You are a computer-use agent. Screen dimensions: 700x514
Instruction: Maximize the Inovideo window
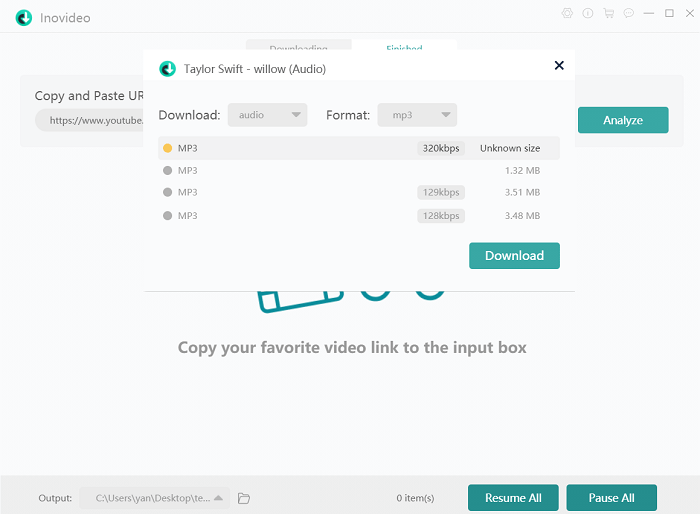point(669,13)
